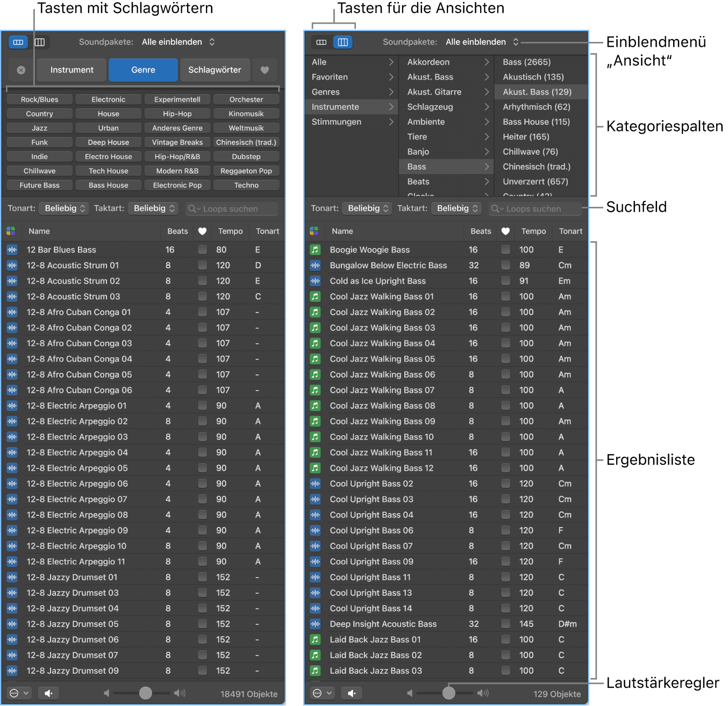The height and width of the screenshot is (706, 728).
Task: Select Alle in the category column
Action: point(352,62)
